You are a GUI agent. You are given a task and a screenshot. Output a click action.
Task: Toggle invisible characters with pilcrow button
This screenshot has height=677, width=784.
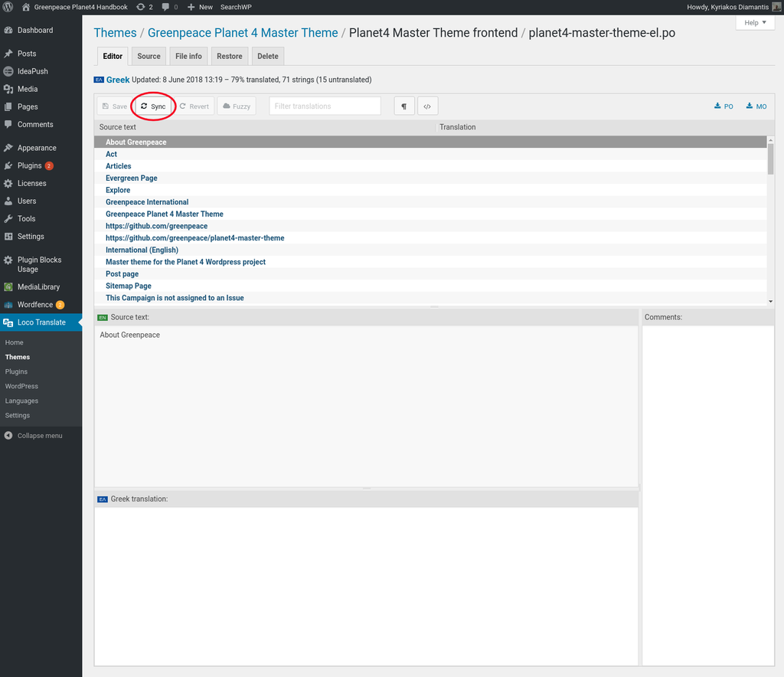tap(404, 106)
